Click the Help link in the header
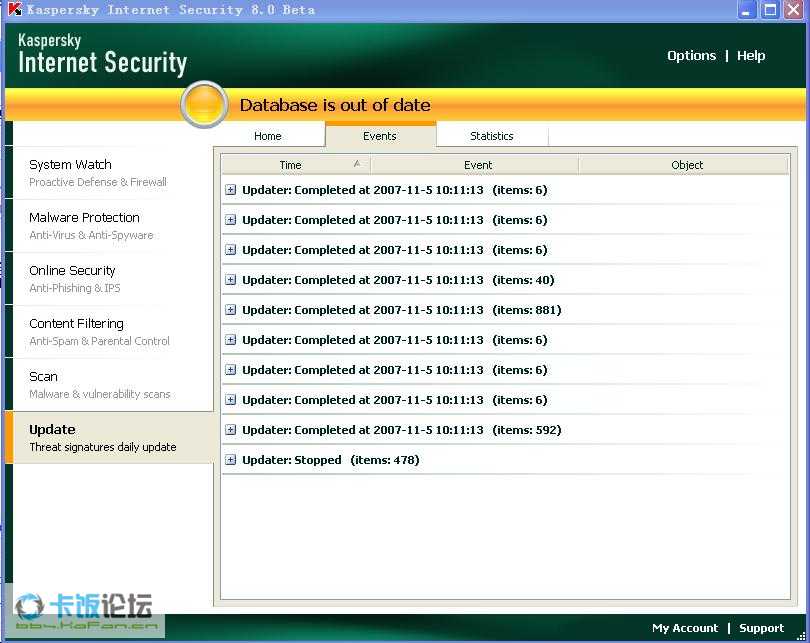 (x=751, y=55)
